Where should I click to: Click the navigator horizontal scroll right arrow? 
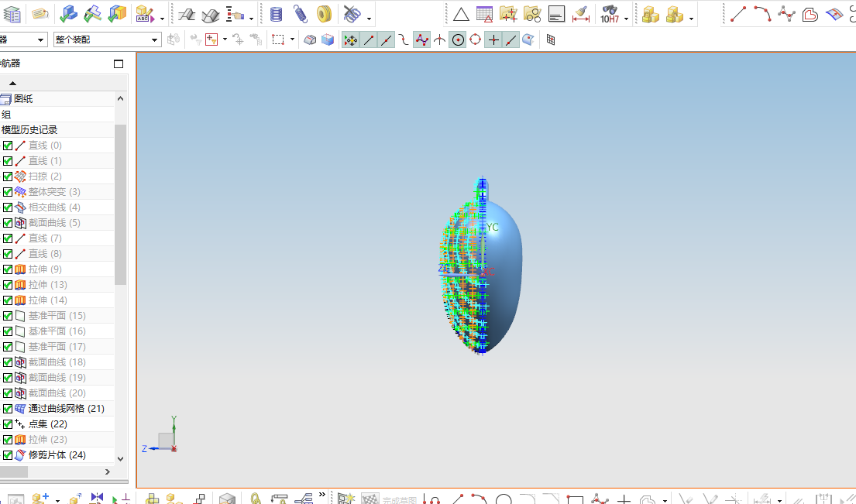click(108, 471)
